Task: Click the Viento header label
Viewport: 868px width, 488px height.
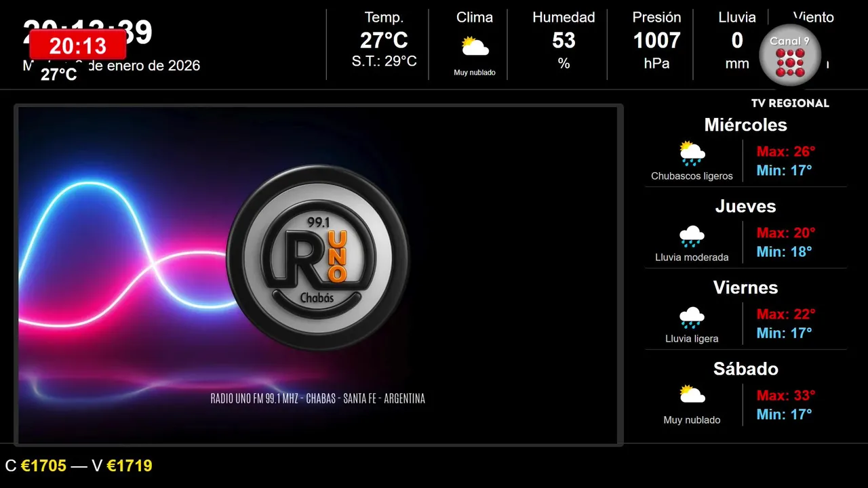Action: pos(813,18)
